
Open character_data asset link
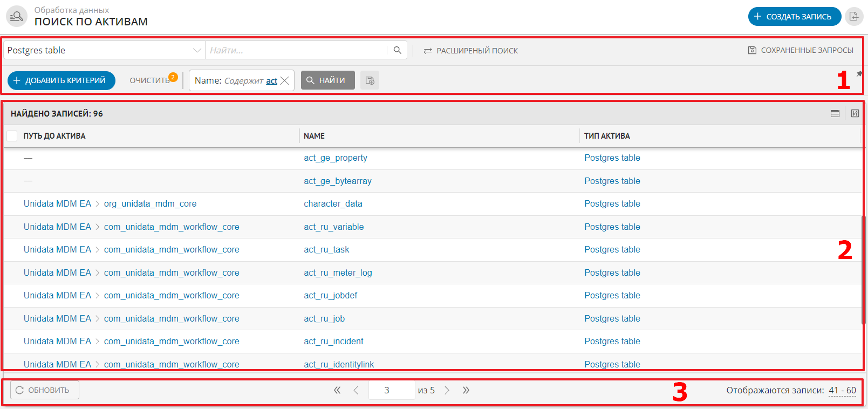coord(333,204)
